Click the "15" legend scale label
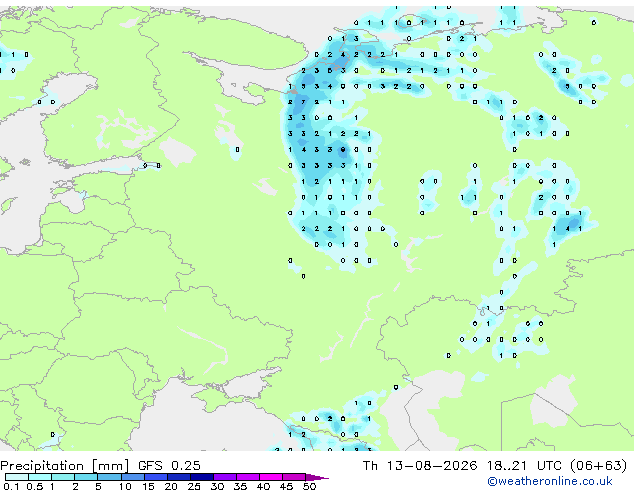This screenshot has height=490, width=634. click(148, 486)
